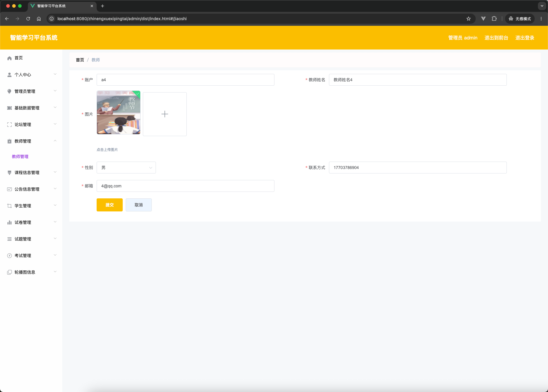Collapse the 教师管理 menu chevron
The width and height of the screenshot is (548, 392).
click(x=55, y=141)
